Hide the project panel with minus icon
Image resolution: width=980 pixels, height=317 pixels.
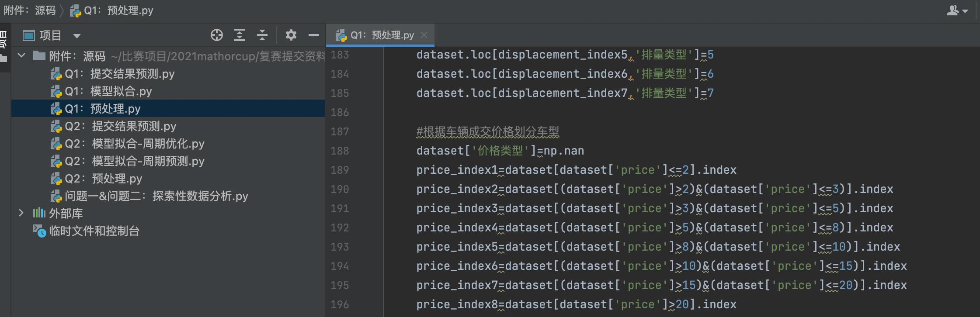point(313,35)
